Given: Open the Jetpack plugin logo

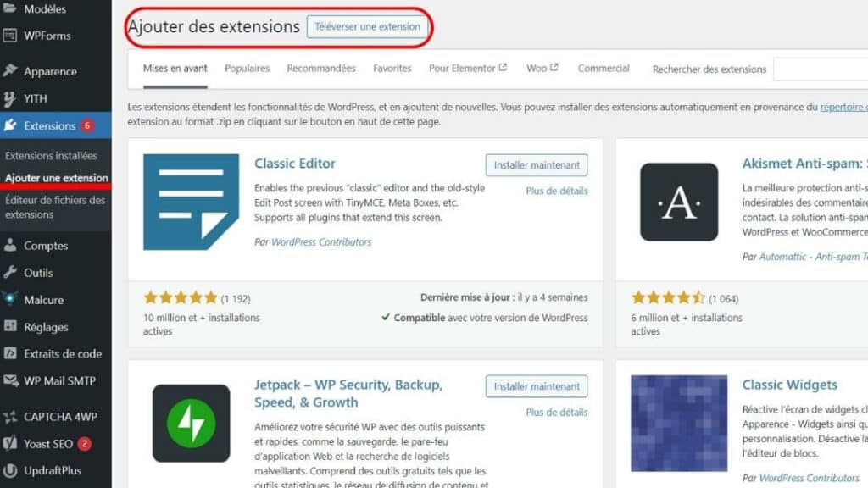Looking at the screenshot, I should [191, 424].
